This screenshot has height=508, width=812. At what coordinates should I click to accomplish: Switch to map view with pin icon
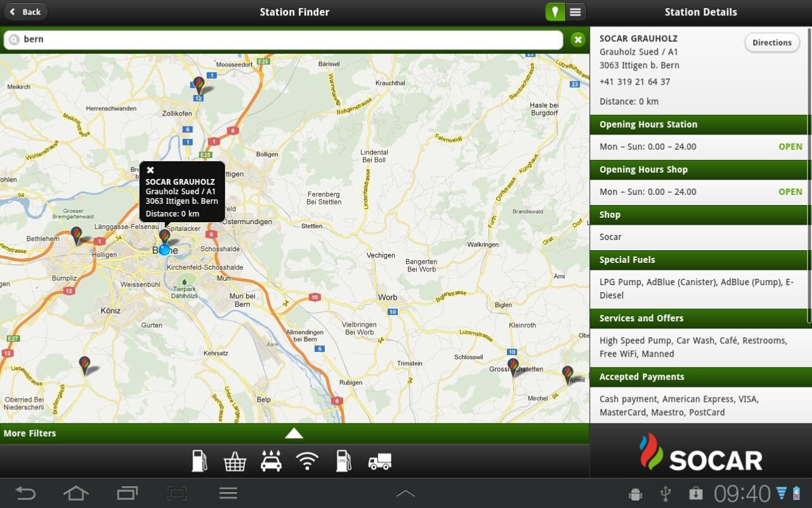(555, 12)
